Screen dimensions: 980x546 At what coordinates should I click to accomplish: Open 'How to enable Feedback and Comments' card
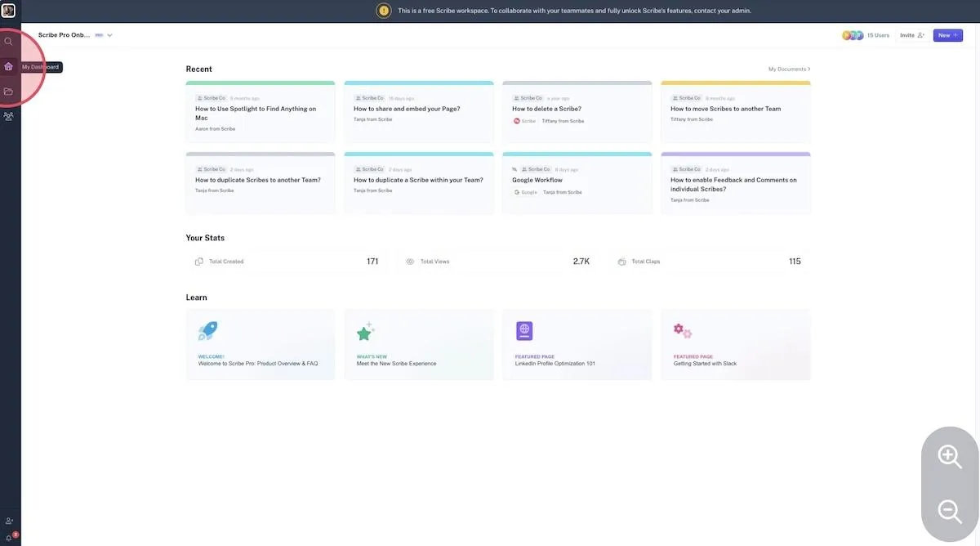coord(736,183)
